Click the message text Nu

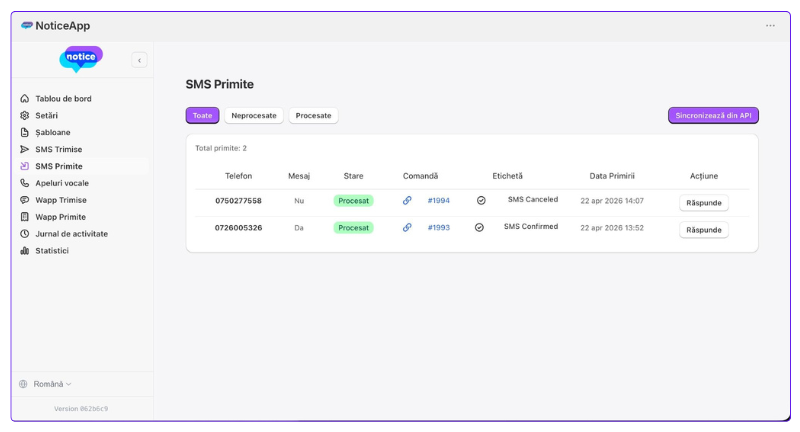pos(299,200)
